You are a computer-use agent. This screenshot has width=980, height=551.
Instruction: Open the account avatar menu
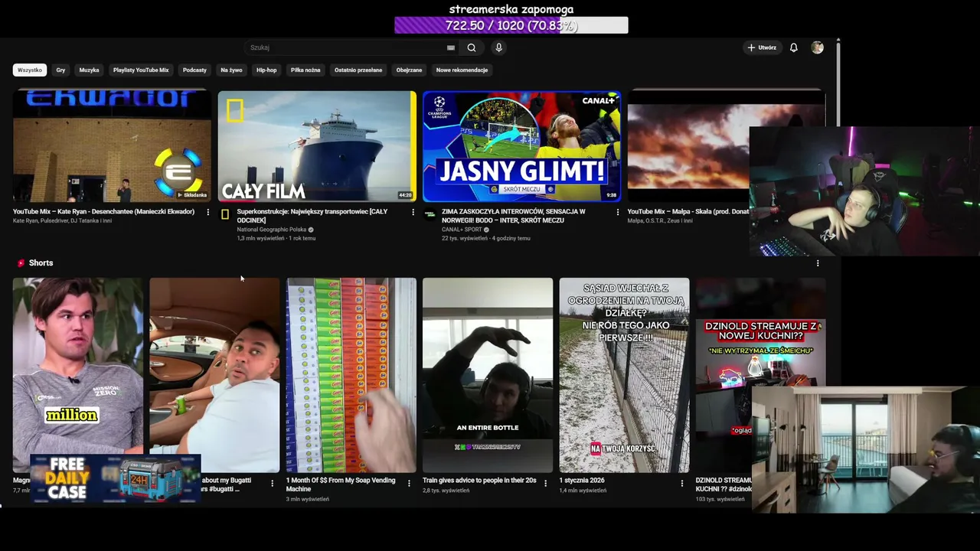point(818,47)
